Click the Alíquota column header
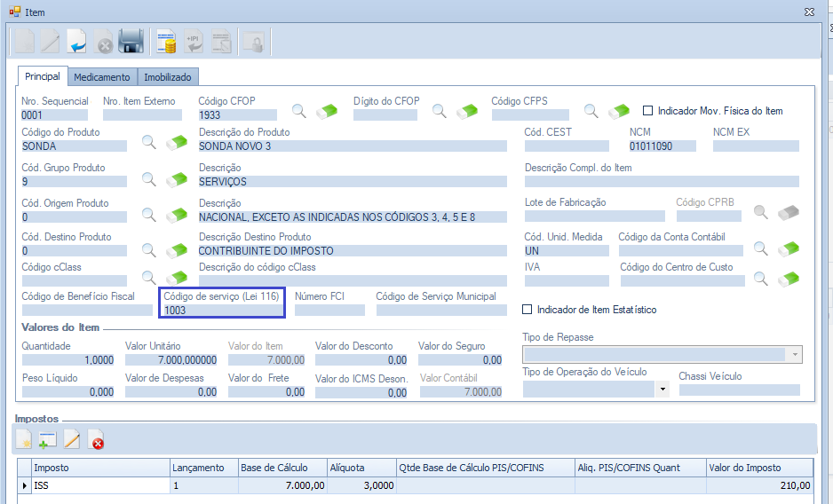The image size is (833, 504). [x=360, y=468]
